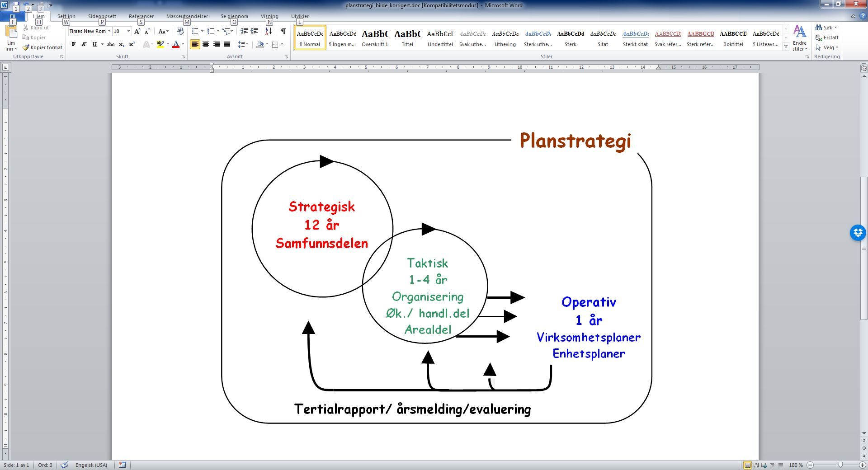Toggle ruler visibility button above scrollbar
The height and width of the screenshot is (470, 868).
[x=864, y=69]
